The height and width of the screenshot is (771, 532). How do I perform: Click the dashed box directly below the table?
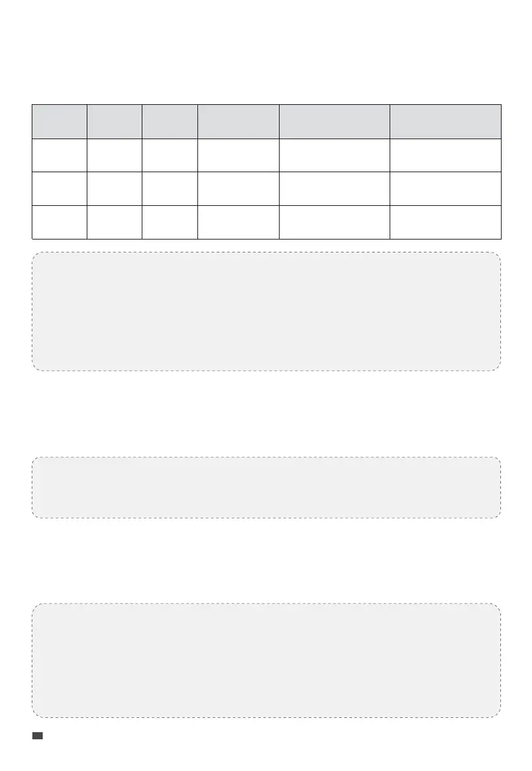(x=266, y=311)
